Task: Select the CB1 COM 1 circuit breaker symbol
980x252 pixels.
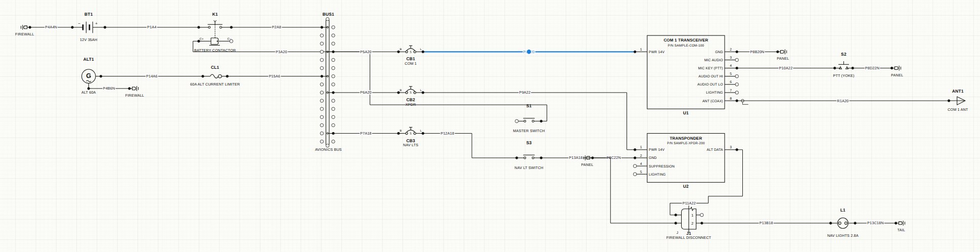Action: click(x=411, y=51)
